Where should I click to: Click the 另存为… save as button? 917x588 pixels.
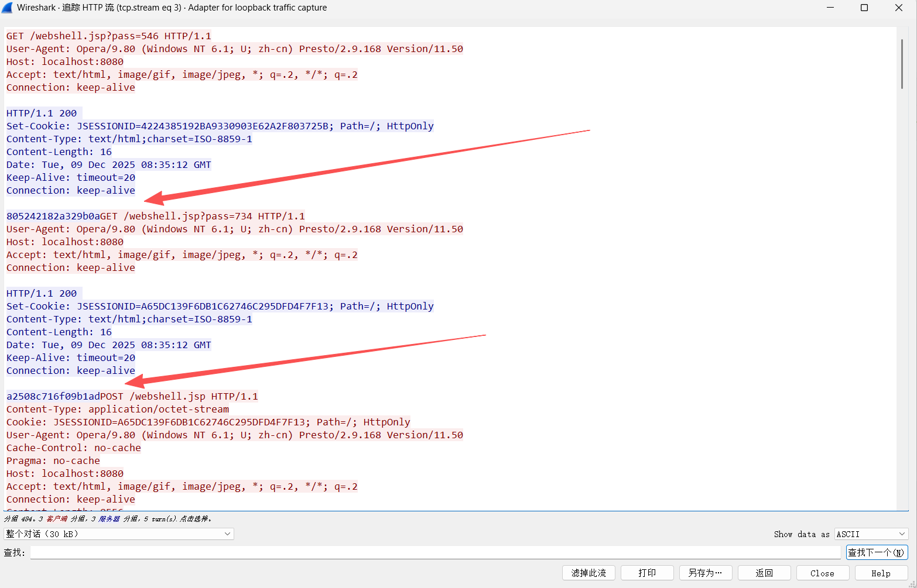706,573
